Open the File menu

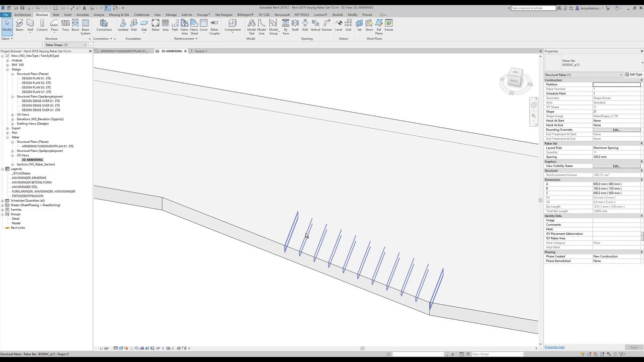point(6,15)
